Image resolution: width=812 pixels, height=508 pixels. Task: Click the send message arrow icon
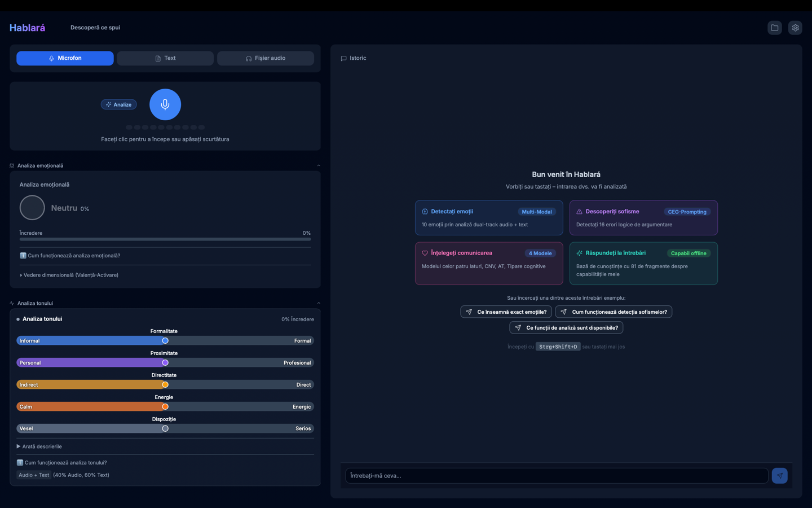779,476
